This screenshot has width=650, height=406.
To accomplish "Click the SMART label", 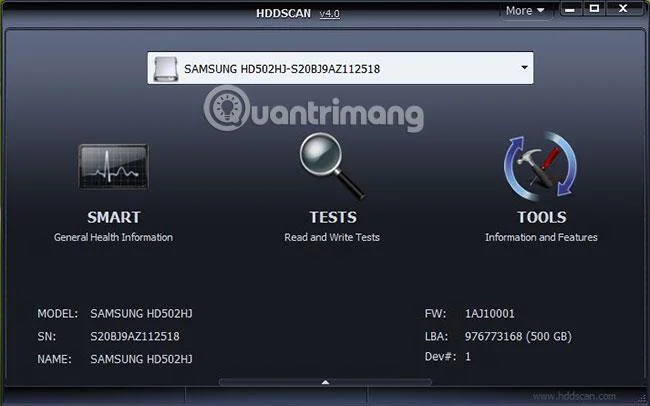I will [114, 217].
